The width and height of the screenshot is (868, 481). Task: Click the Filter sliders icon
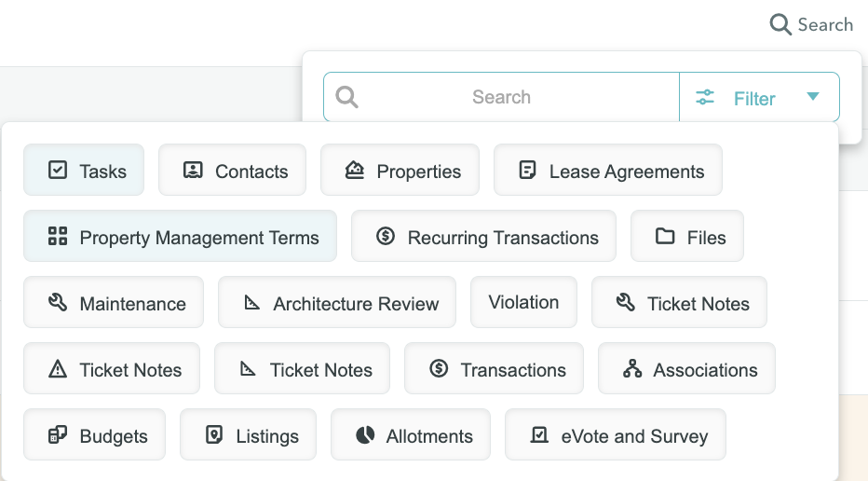coord(705,97)
